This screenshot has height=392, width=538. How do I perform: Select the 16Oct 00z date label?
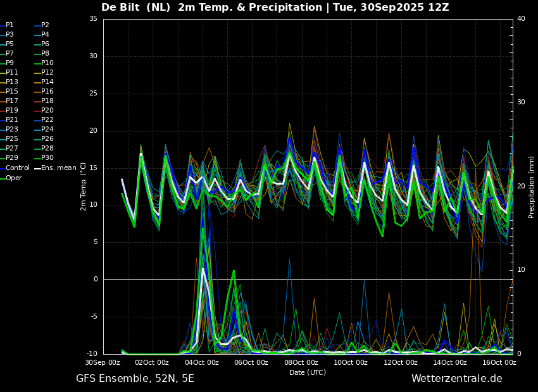[x=501, y=362]
